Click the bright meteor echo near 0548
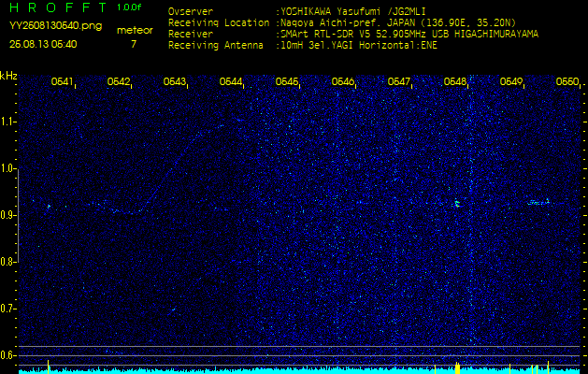The width and height of the screenshot is (588, 374). pyautogui.click(x=457, y=204)
